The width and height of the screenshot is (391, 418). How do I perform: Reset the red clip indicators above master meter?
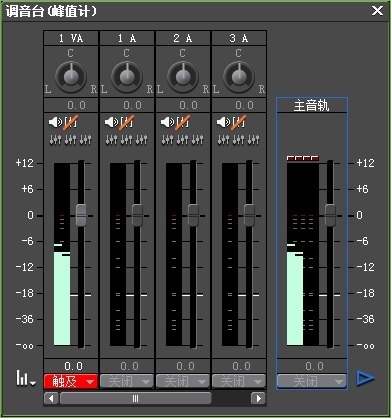[x=303, y=158]
